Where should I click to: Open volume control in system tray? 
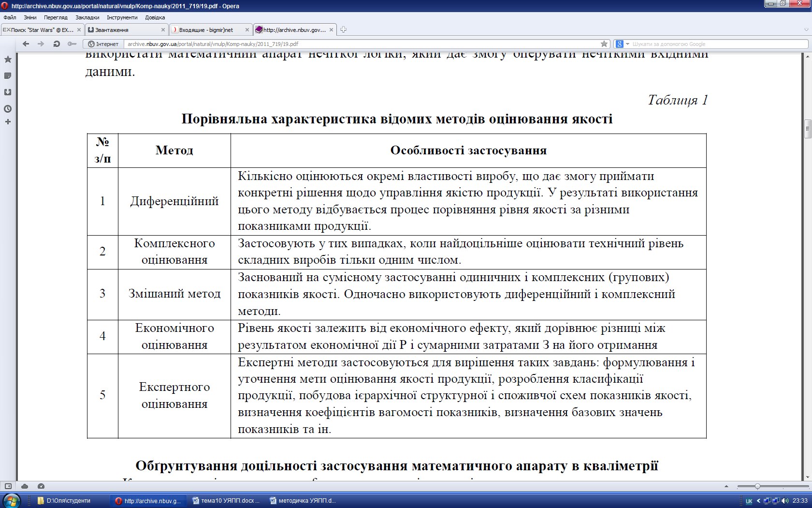click(784, 501)
